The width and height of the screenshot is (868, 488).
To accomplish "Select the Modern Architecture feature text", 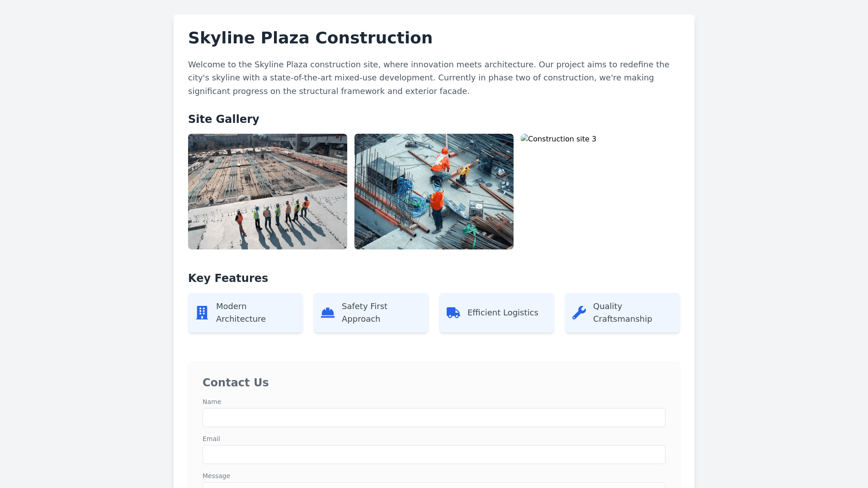I will pos(241,313).
